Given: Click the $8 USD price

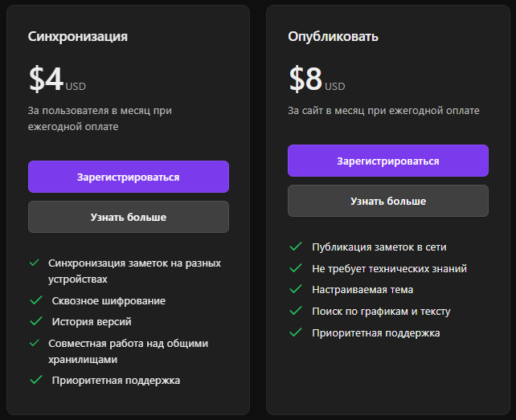Looking at the screenshot, I should click(x=316, y=79).
